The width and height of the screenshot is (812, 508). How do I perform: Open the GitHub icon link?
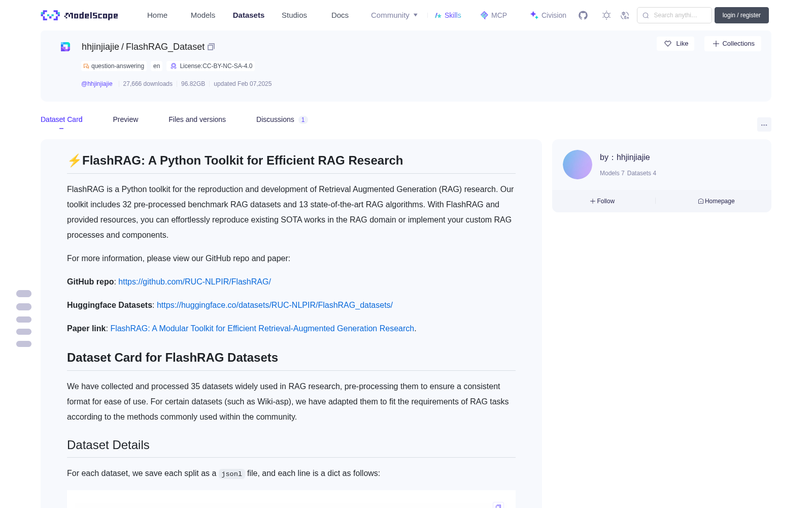coord(583,15)
